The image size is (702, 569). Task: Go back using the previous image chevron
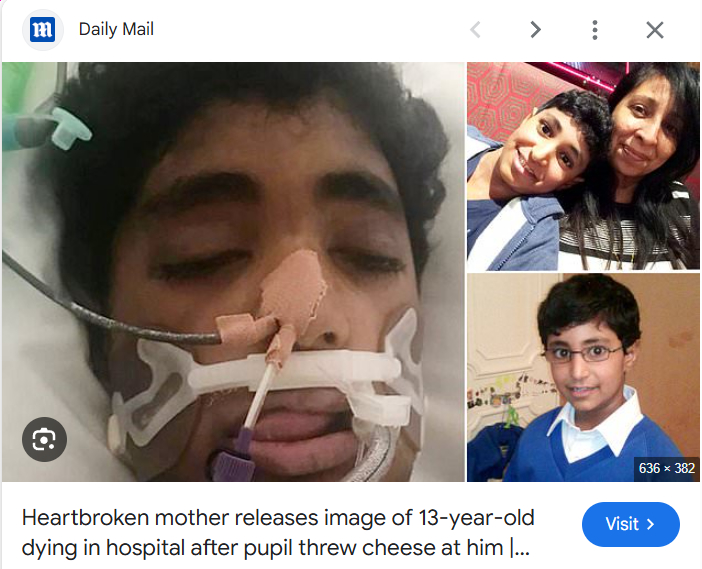click(475, 30)
